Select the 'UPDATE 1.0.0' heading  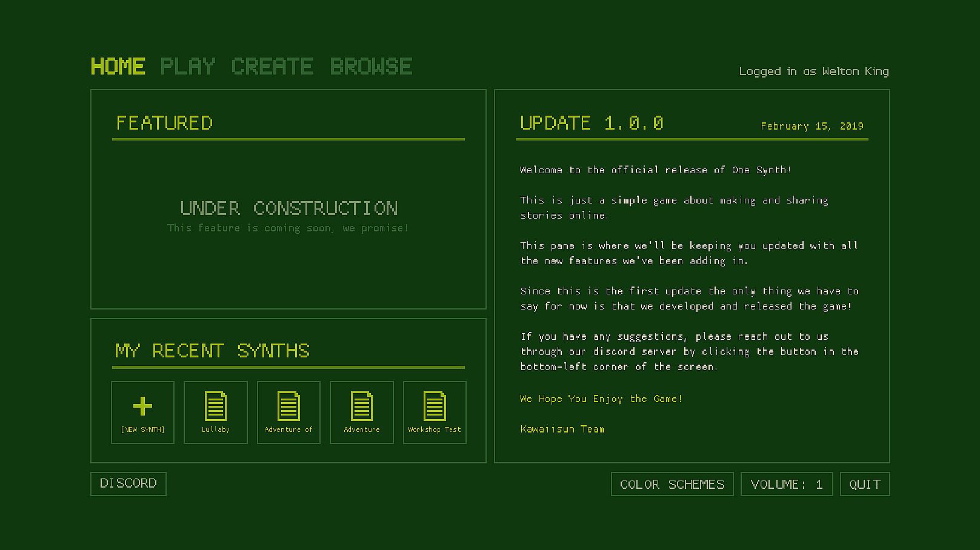(x=592, y=123)
